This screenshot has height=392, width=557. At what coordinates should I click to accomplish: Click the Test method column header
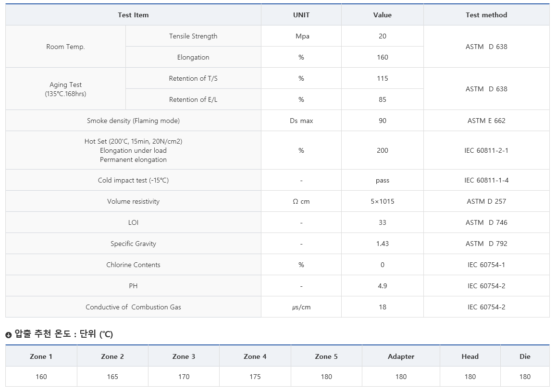pyautogui.click(x=486, y=15)
